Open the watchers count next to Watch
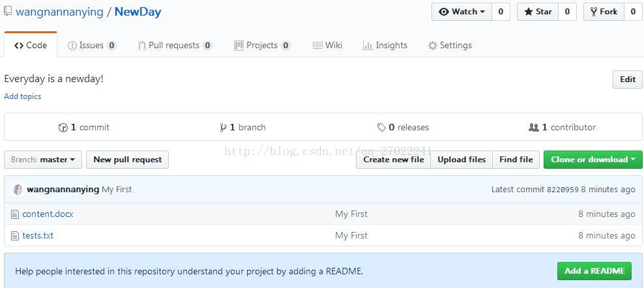 pos(501,12)
